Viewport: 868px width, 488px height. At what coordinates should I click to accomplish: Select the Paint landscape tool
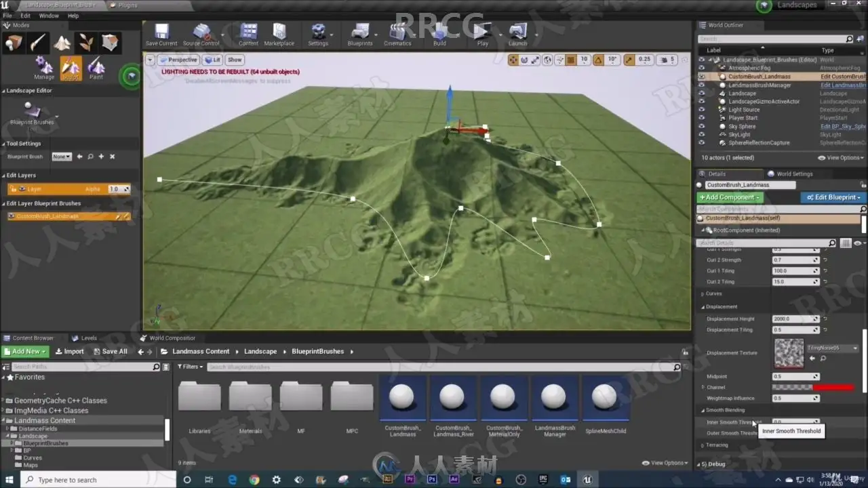(96, 67)
